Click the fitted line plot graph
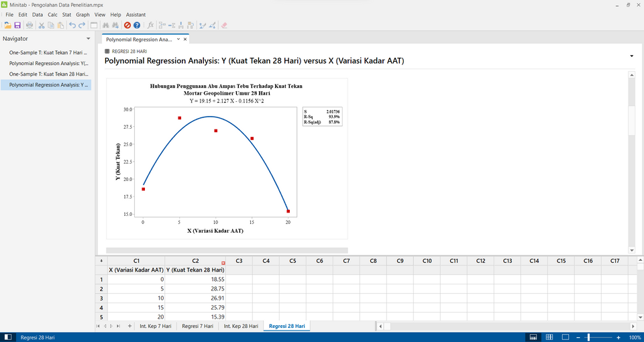Image resolution: width=644 pixels, height=342 pixels. 227,158
